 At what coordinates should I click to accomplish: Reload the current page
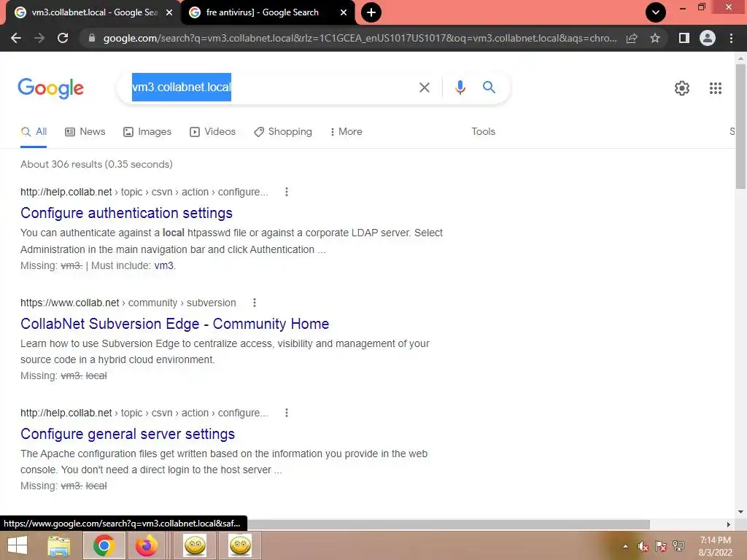63,38
